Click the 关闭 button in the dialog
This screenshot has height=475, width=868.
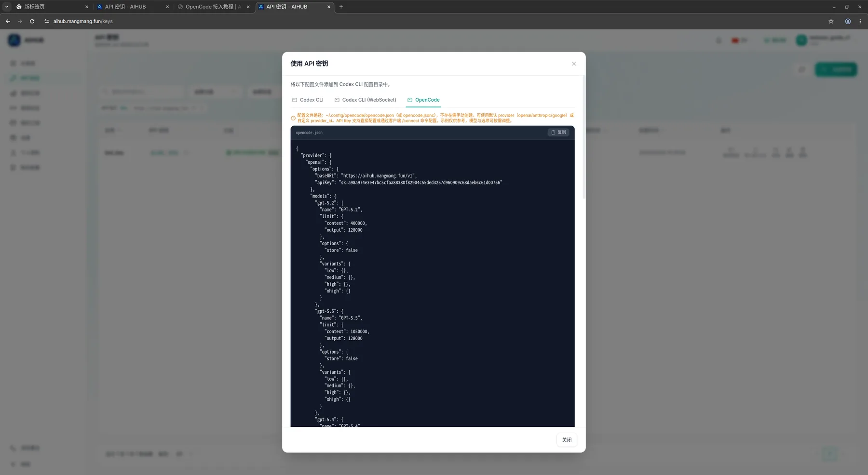pyautogui.click(x=567, y=440)
